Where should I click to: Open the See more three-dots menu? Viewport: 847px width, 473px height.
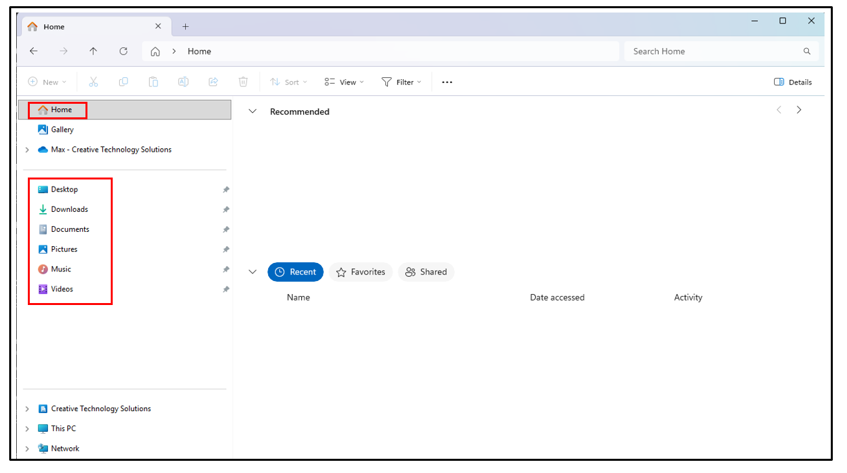(447, 82)
